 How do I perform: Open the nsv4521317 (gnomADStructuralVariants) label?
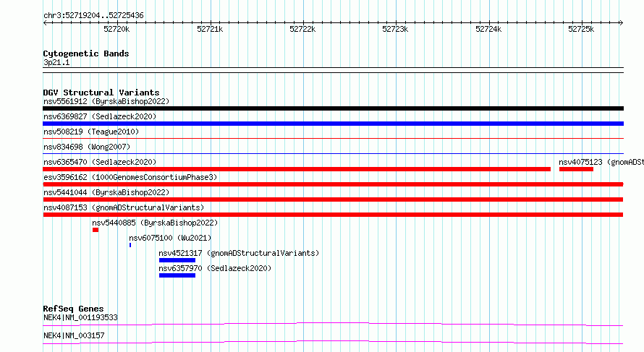(x=239, y=253)
